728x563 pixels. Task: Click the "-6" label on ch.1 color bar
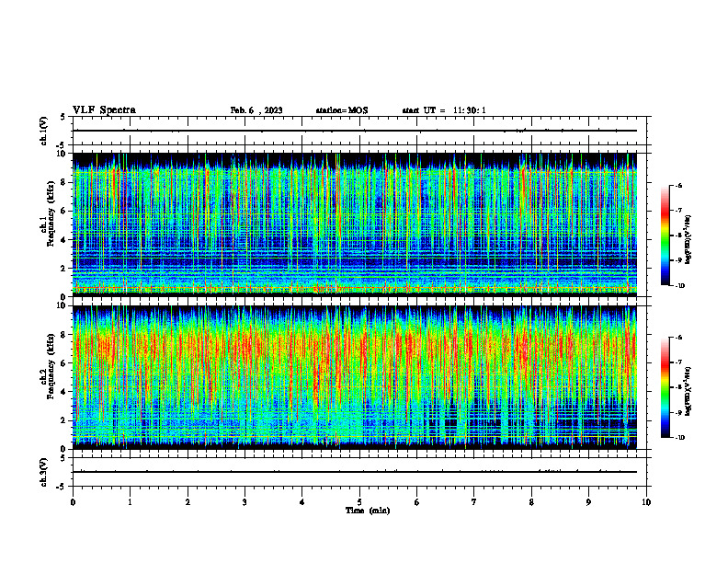click(x=678, y=185)
